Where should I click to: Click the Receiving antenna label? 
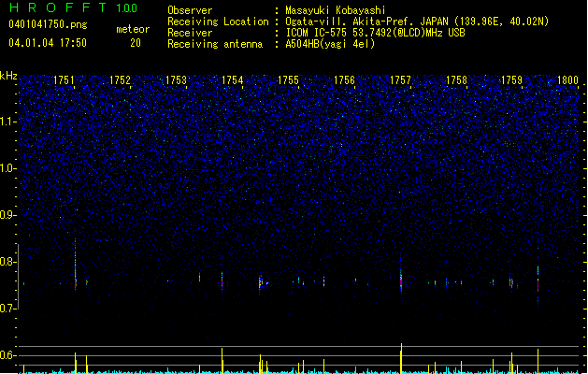[x=215, y=44]
